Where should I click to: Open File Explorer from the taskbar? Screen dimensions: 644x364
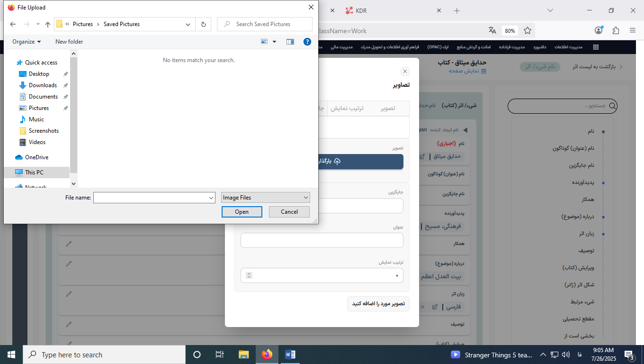point(243,355)
